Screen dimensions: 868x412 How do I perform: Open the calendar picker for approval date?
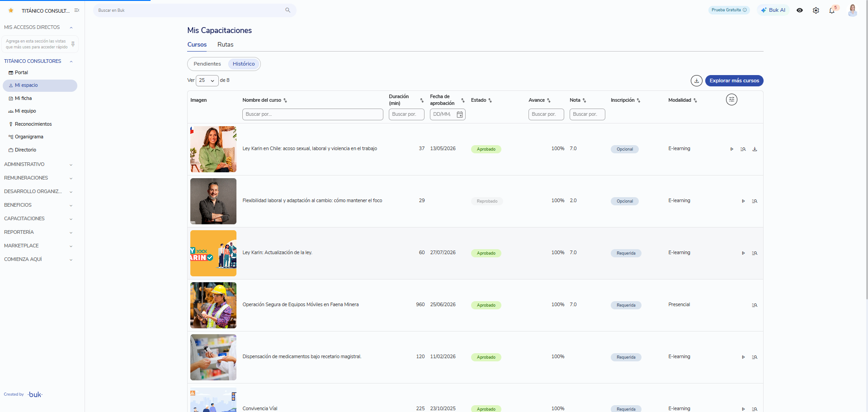tap(460, 114)
